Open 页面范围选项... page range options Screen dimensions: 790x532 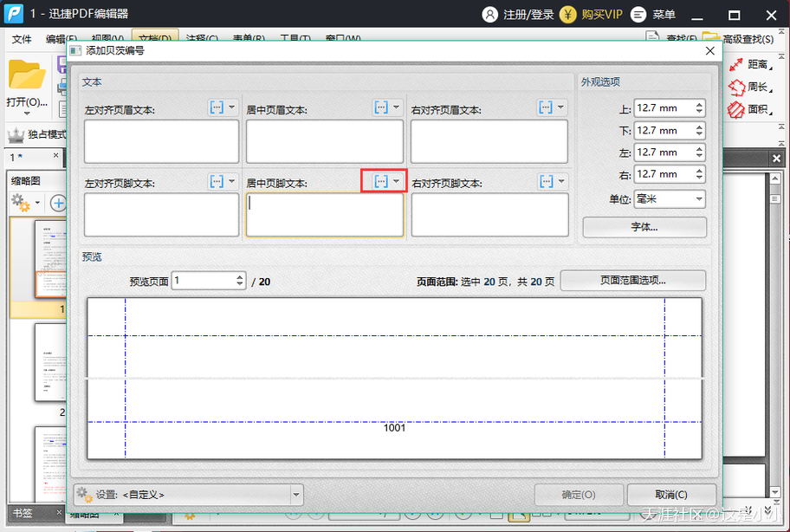click(x=633, y=281)
